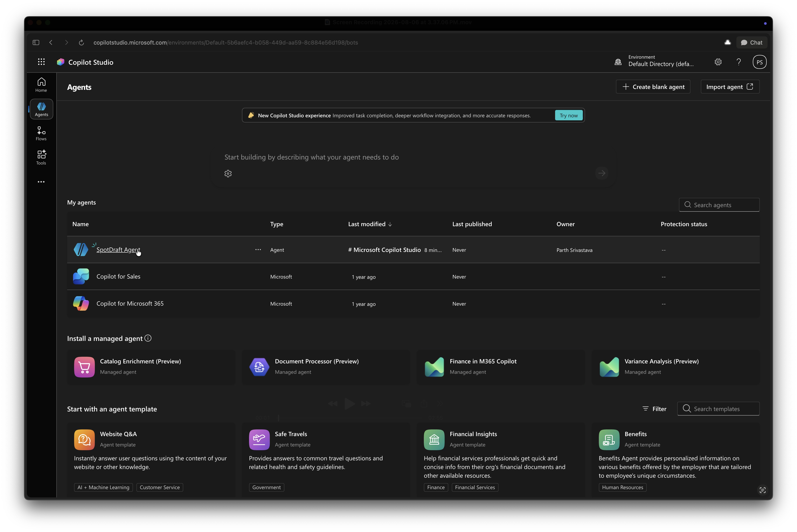Viewport: 797px width, 532px height.
Task: Open the Help question mark icon
Action: (739, 62)
